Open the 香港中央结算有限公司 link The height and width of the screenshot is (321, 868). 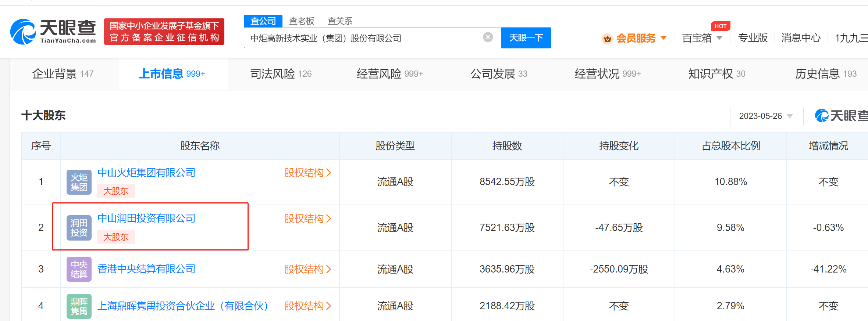[146, 269]
